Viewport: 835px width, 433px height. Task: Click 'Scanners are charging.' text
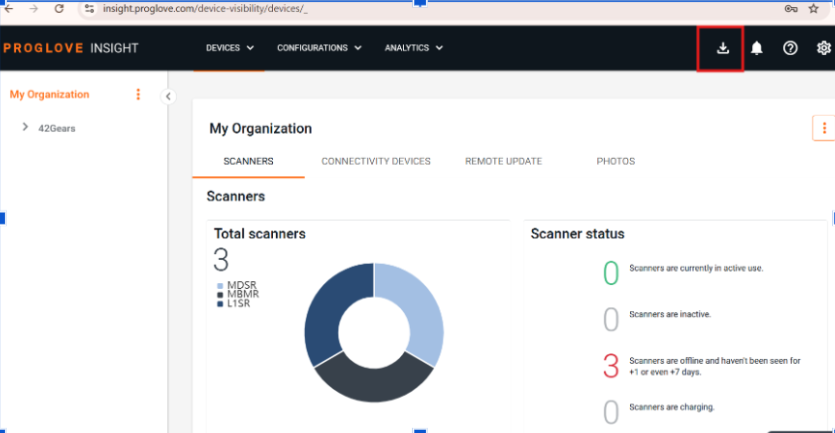pyautogui.click(x=672, y=407)
